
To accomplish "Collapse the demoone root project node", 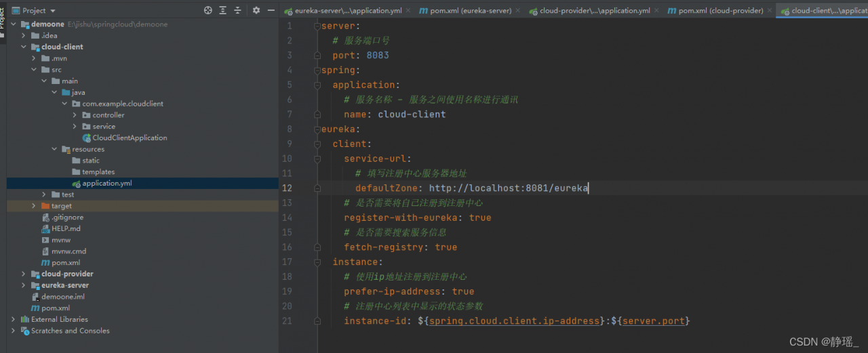I will pos(14,24).
